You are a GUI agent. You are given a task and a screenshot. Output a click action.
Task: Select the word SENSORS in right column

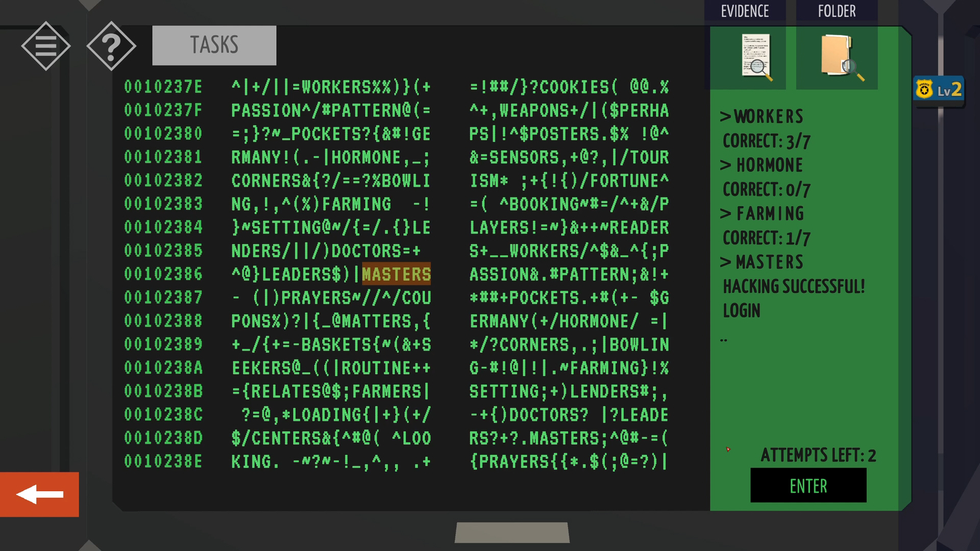click(524, 158)
